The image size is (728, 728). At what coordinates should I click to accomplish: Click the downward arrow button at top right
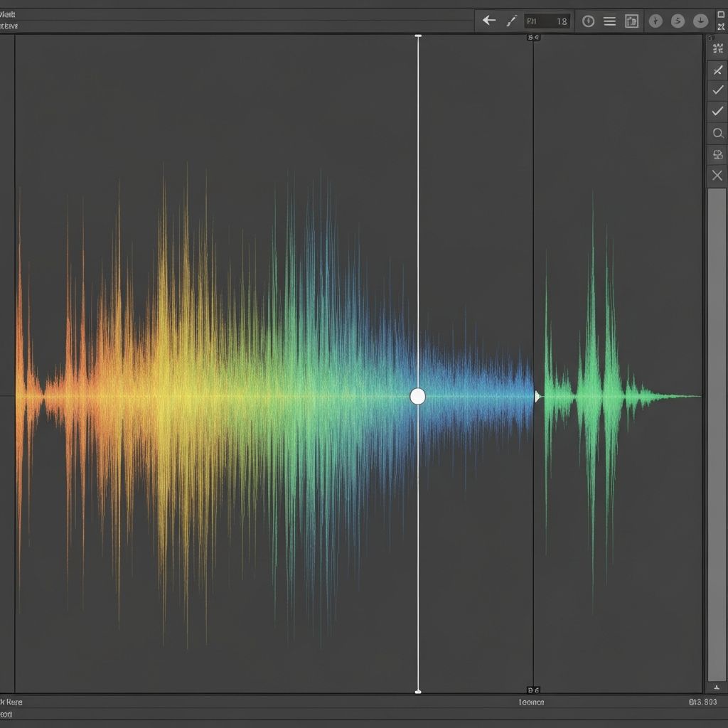(x=700, y=21)
